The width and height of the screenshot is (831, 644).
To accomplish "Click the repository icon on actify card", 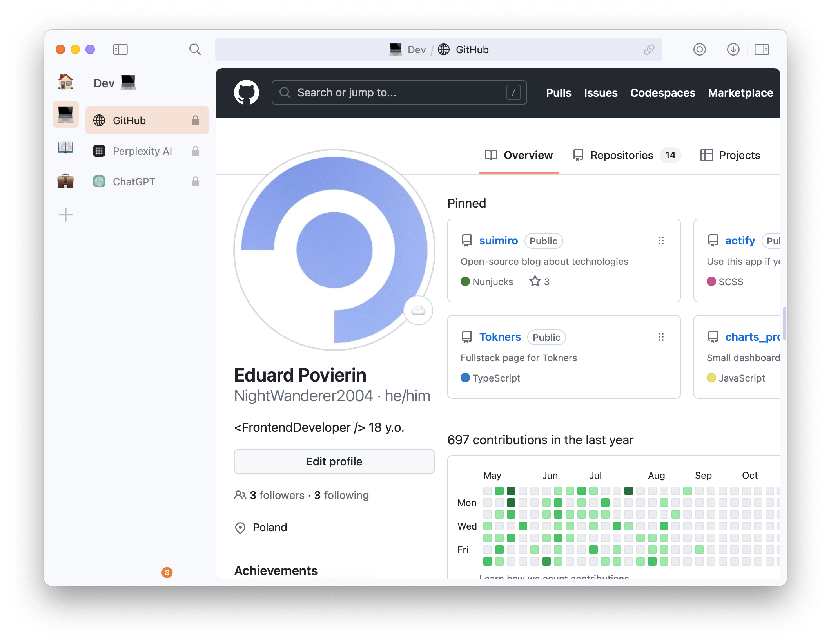I will 713,241.
